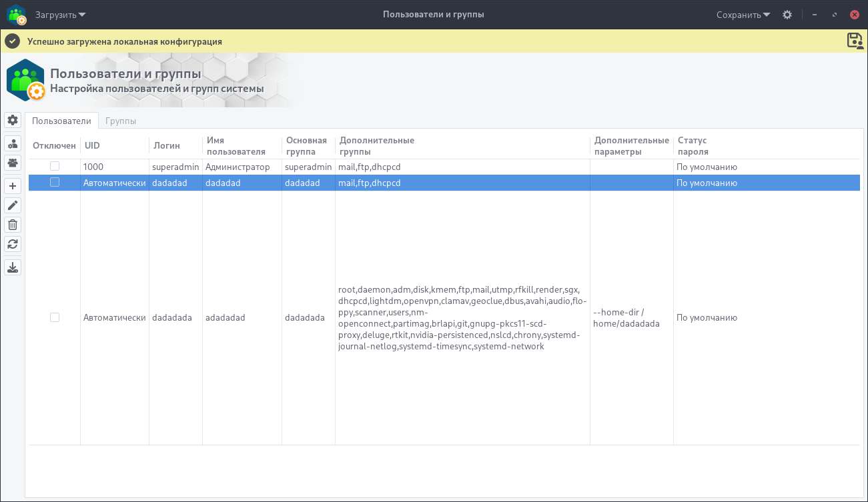868x502 pixels.
Task: Delete selected user with trash icon
Action: pyautogui.click(x=13, y=225)
